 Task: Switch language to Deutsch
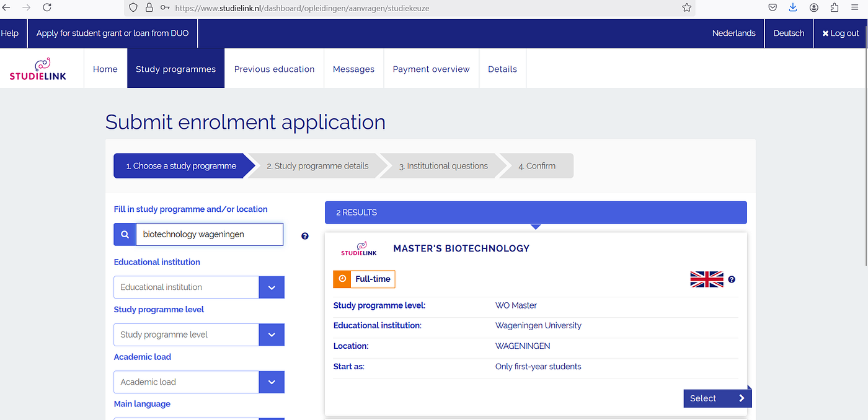click(x=789, y=33)
